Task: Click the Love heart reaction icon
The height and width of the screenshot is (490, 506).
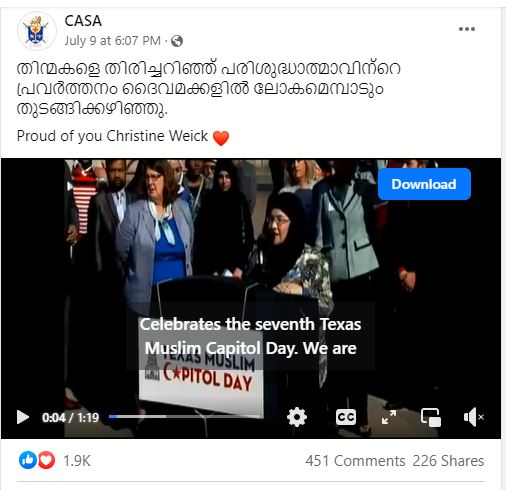Action: 46,460
